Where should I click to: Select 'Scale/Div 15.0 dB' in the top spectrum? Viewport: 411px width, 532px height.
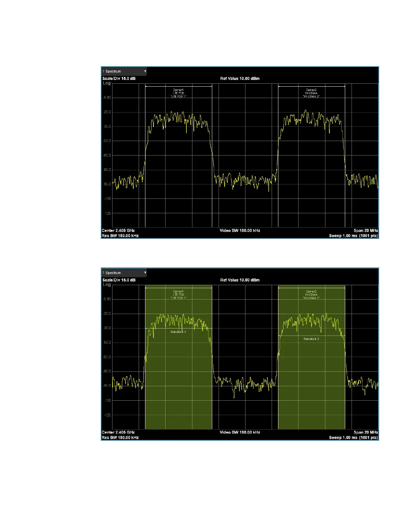pyautogui.click(x=119, y=79)
